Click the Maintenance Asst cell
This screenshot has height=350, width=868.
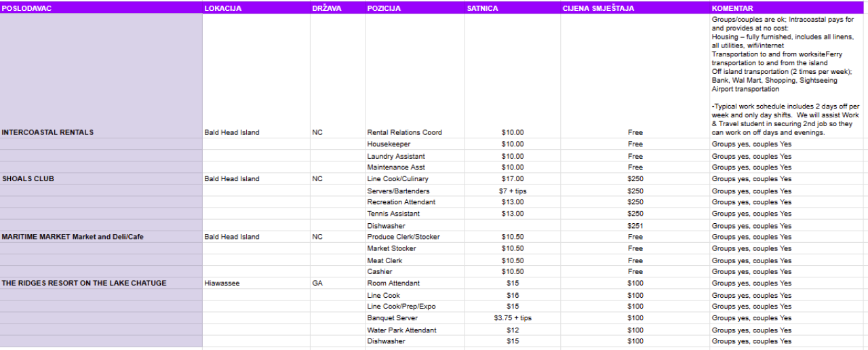coord(415,168)
